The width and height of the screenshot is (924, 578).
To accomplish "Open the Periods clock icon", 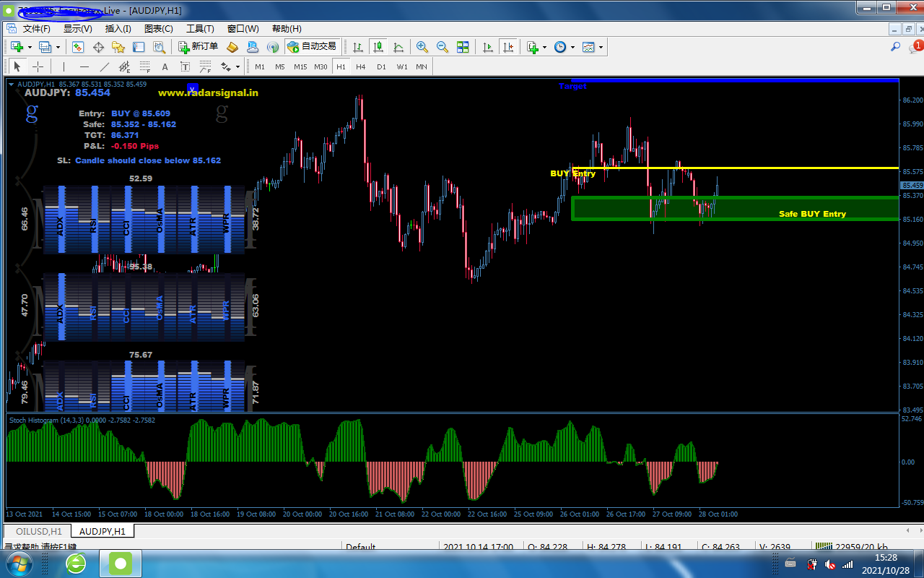I will (x=560, y=47).
